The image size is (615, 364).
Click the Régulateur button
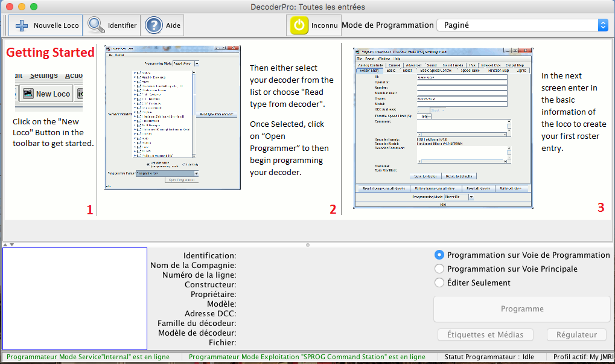(576, 334)
